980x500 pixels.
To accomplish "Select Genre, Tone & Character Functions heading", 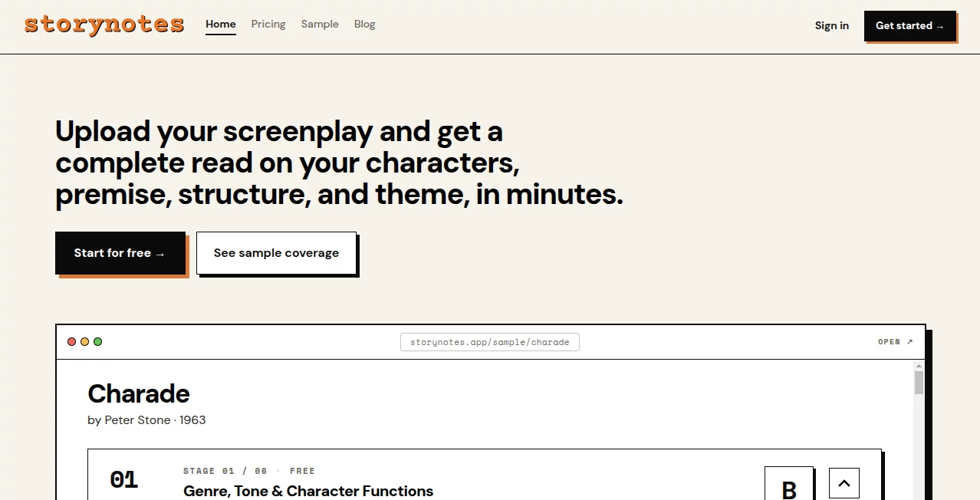I will (308, 491).
